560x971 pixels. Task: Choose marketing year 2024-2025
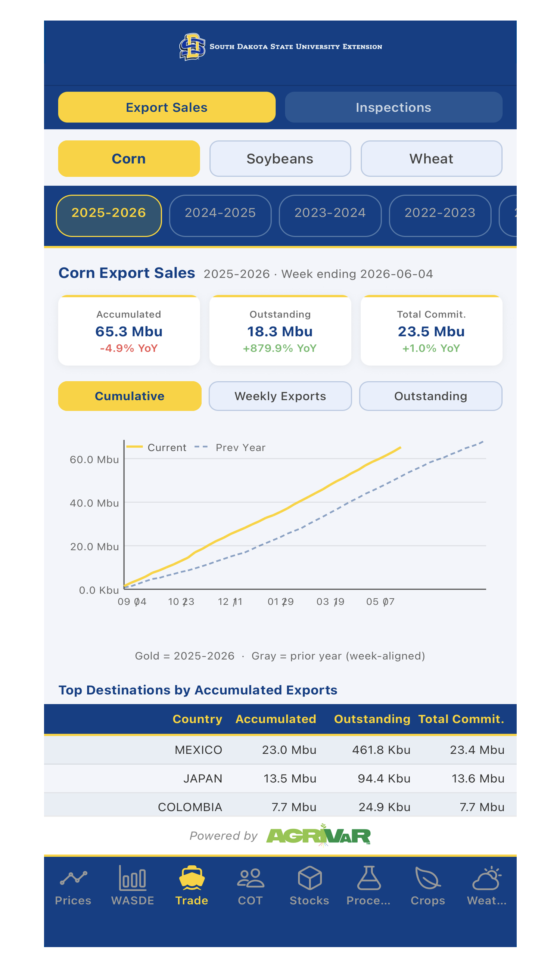tap(220, 216)
